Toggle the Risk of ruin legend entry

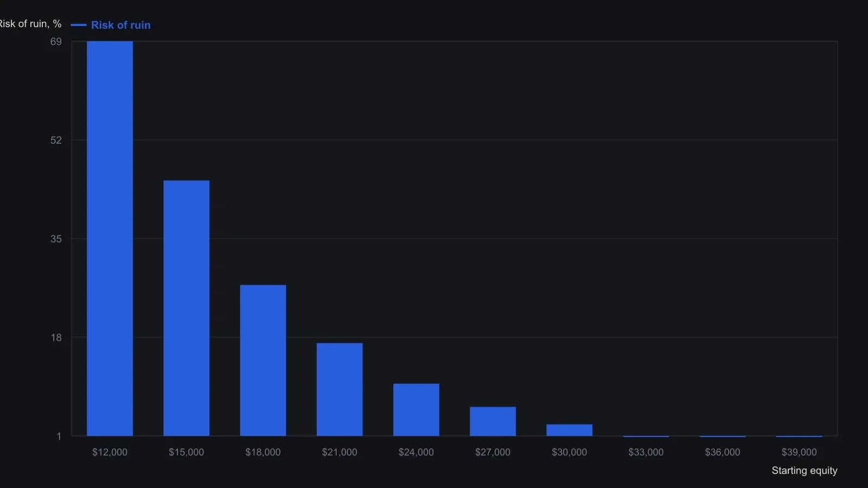pyautogui.click(x=111, y=25)
